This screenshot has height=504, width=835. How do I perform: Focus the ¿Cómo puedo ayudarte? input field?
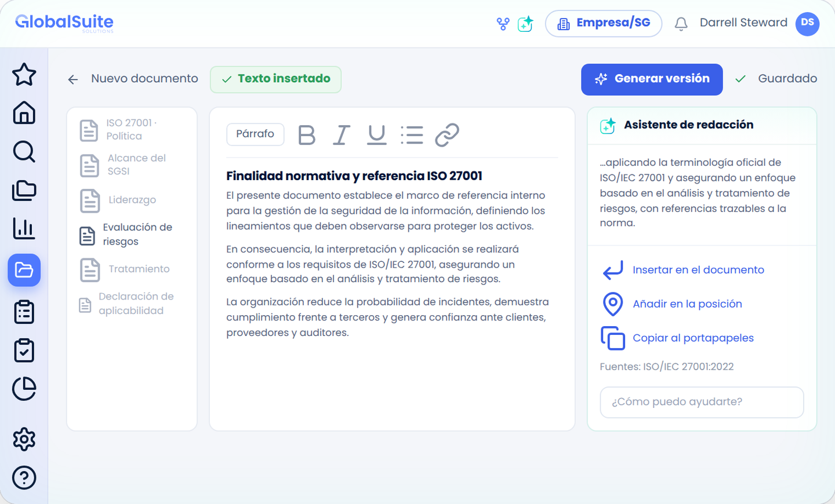pyautogui.click(x=702, y=402)
